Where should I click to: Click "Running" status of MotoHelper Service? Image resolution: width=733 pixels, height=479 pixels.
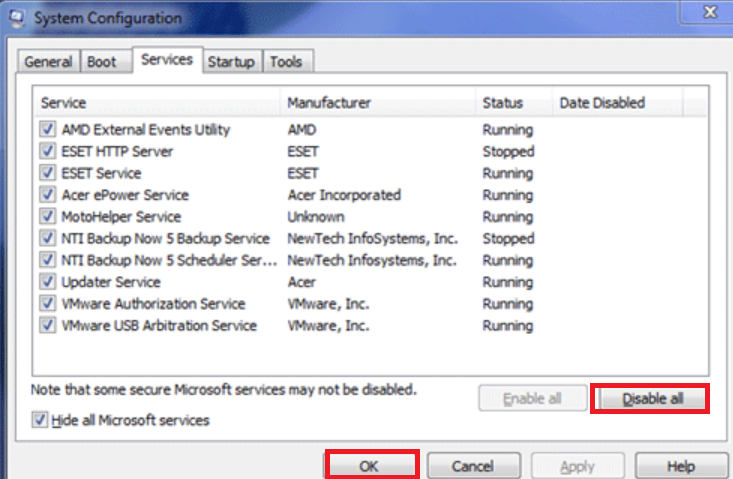coord(508,217)
